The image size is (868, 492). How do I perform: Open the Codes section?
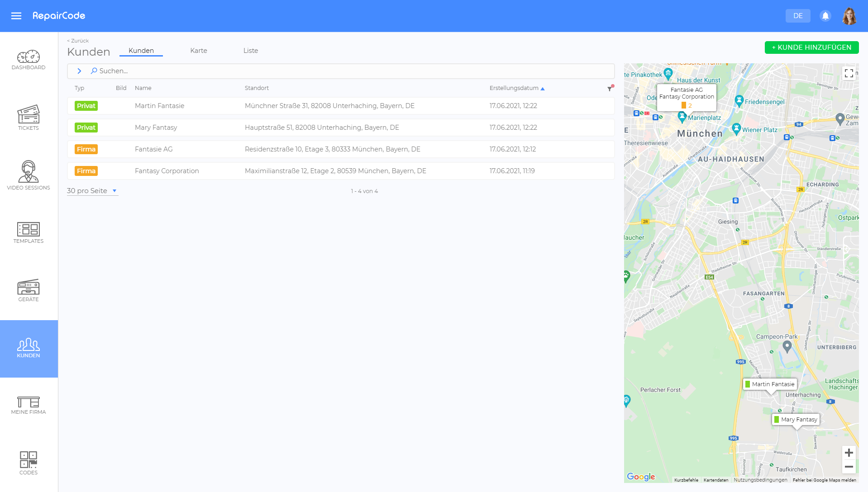(29, 461)
